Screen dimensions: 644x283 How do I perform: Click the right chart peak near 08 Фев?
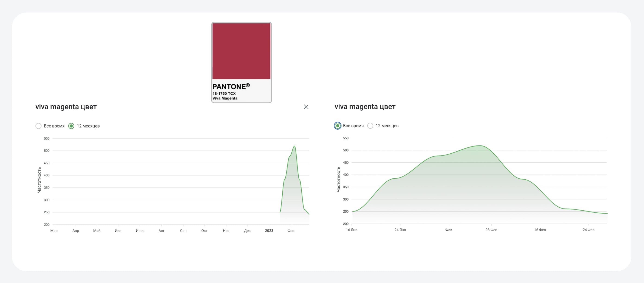480,146
